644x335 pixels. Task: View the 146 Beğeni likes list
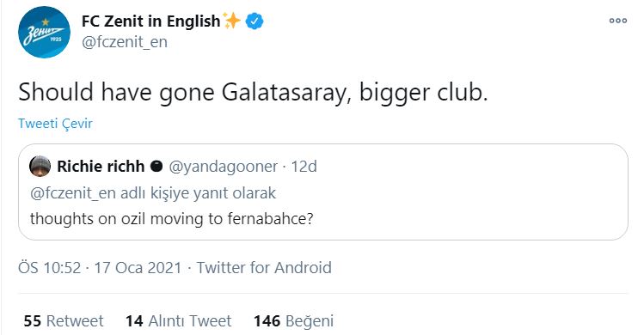(x=293, y=321)
